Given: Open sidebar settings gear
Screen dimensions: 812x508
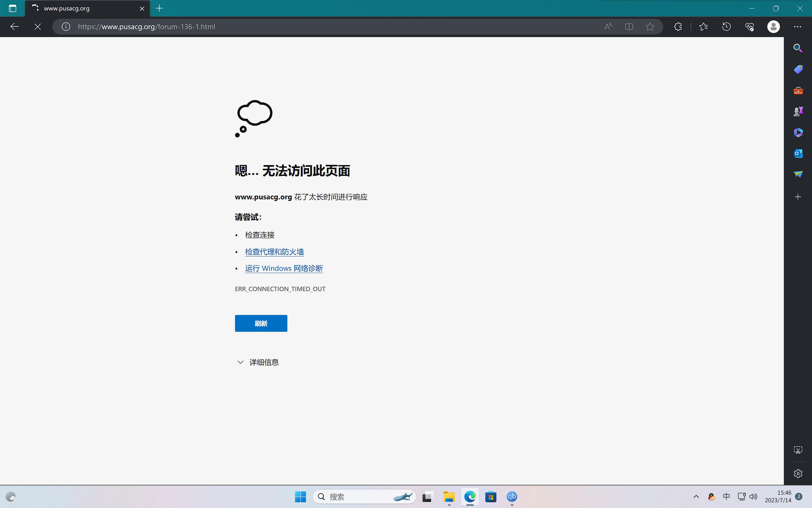Looking at the screenshot, I should coord(798,473).
